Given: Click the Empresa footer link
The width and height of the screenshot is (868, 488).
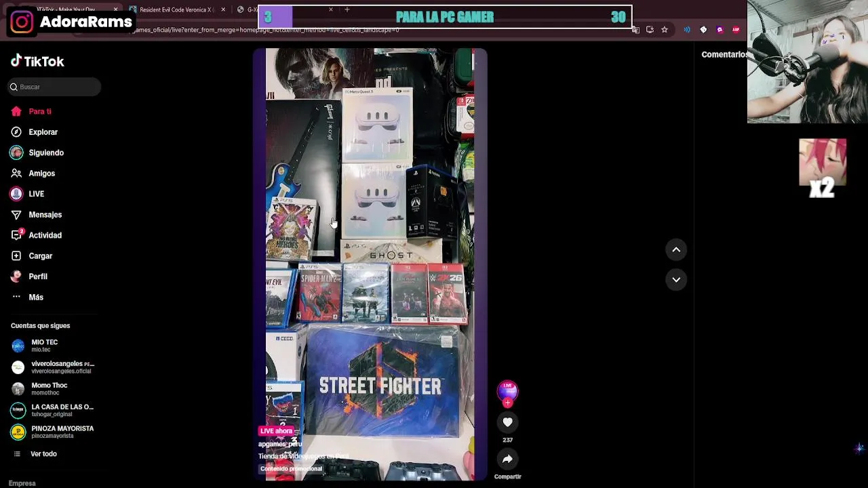Looking at the screenshot, I should [x=22, y=483].
